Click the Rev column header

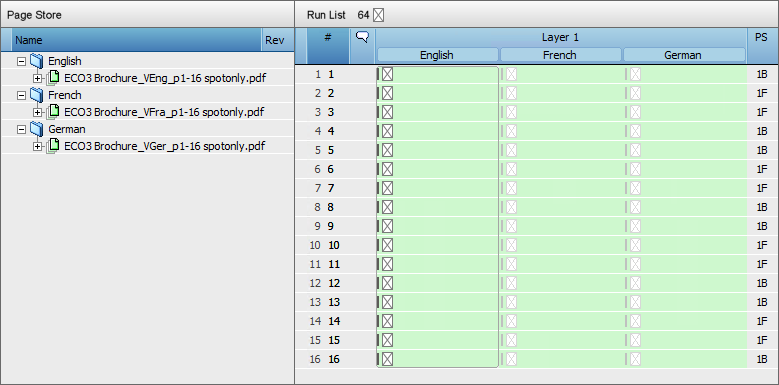tap(277, 40)
